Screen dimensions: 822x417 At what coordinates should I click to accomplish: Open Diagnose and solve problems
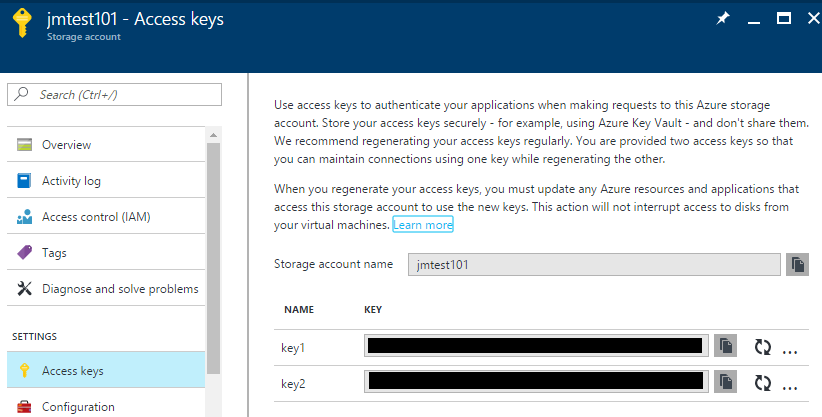(106, 288)
